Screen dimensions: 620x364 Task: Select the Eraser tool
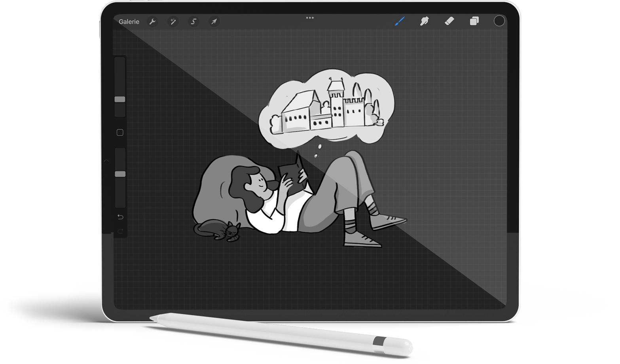coord(449,21)
